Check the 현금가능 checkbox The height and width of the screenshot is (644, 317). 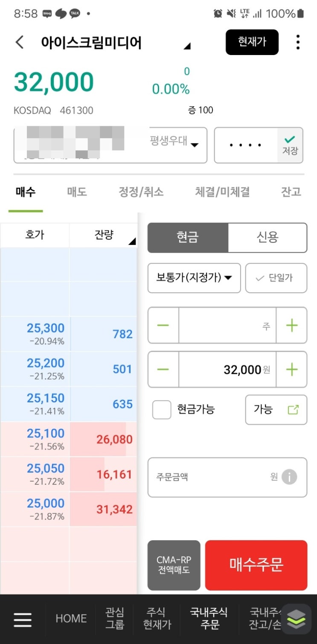tap(162, 410)
